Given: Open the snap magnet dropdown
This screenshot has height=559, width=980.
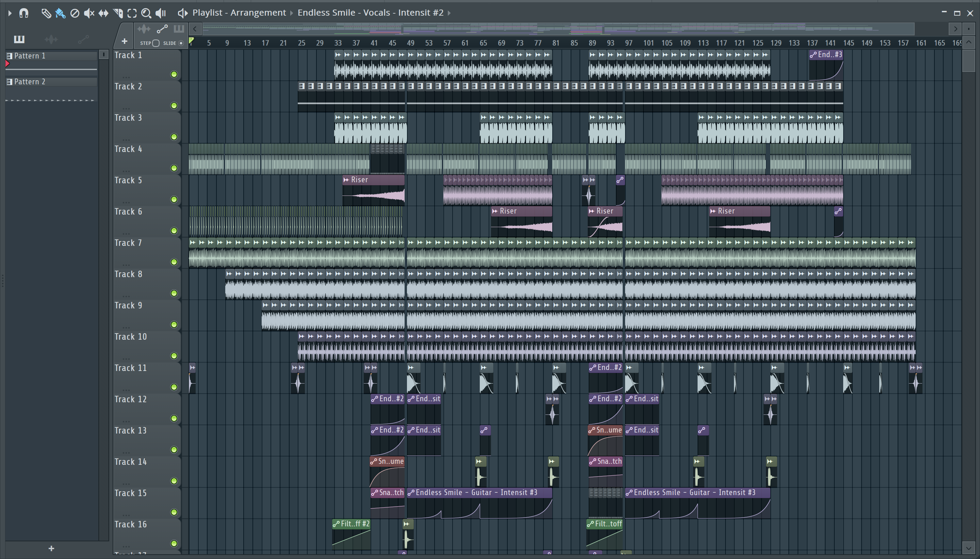Looking at the screenshot, I should (24, 14).
